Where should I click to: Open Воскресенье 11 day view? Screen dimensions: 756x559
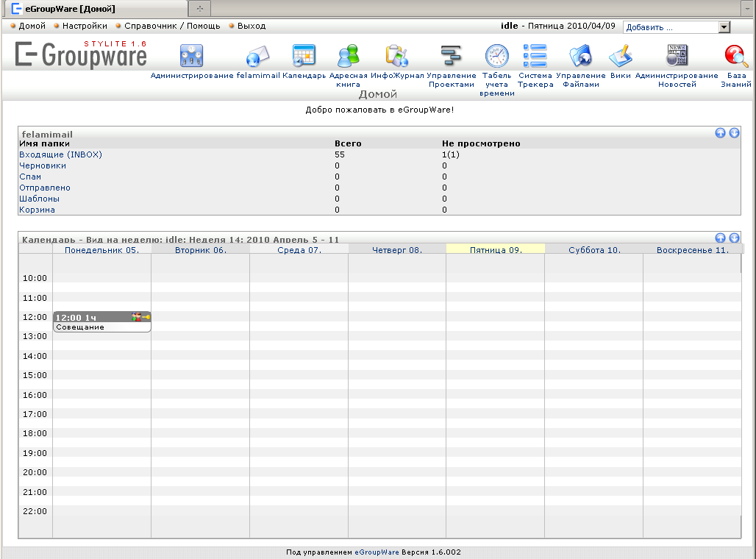pos(693,250)
